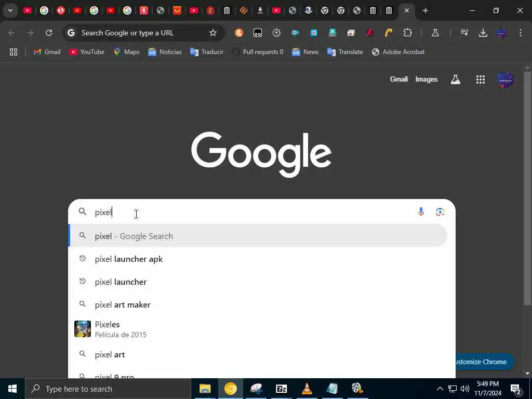Screen dimensions: 532x399
Task: Expand hidden system tray icons chevron
Action: [x=440, y=389]
